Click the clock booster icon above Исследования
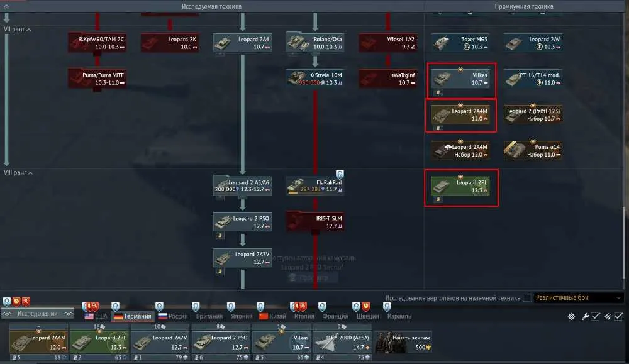 [x=16, y=301]
